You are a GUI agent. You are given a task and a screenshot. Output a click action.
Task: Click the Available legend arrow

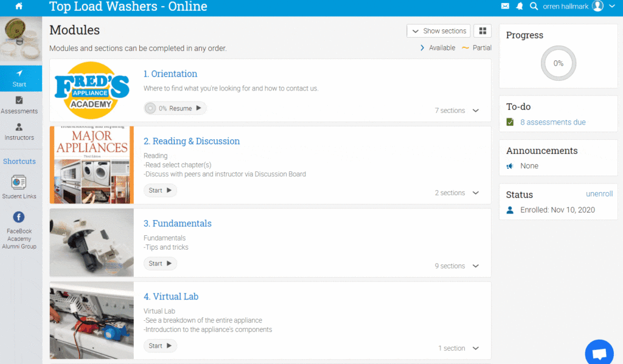[x=422, y=47]
